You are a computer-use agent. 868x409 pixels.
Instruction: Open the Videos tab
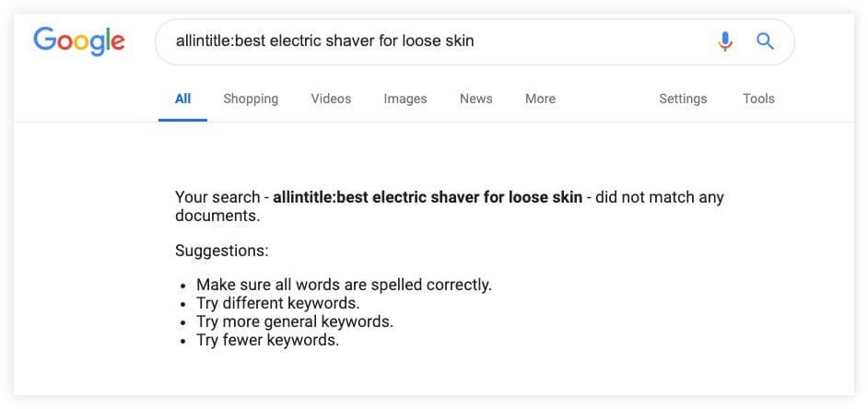point(331,99)
